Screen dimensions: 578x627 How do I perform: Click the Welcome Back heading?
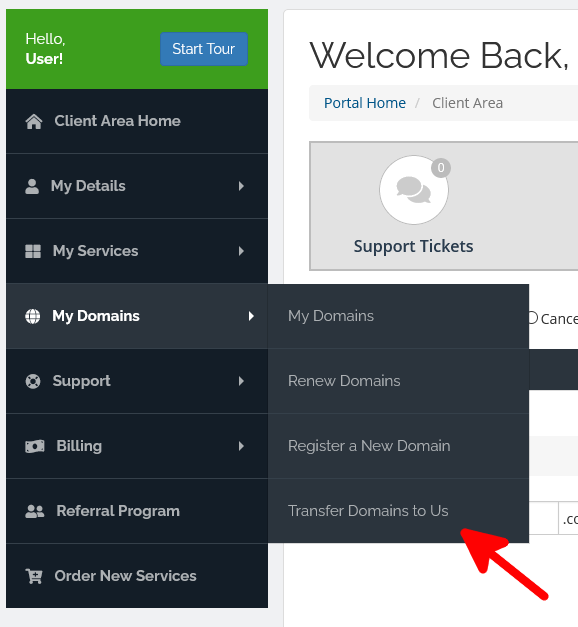(x=439, y=56)
